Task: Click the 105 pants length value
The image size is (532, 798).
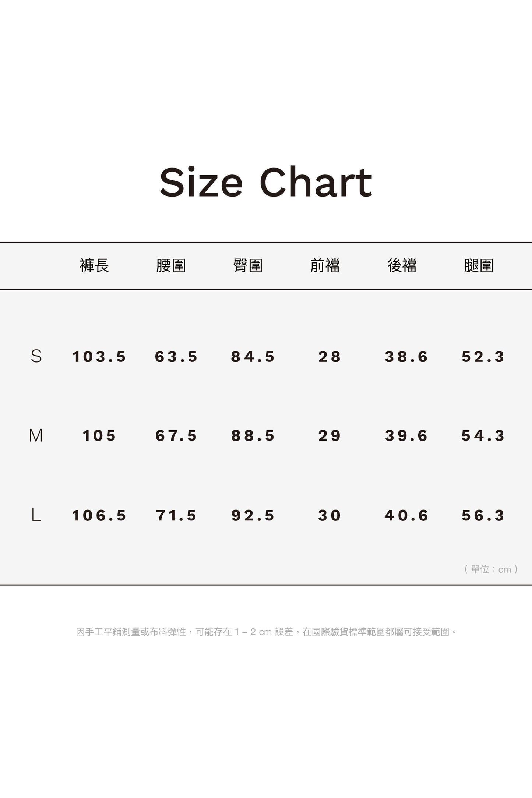Action: click(99, 436)
